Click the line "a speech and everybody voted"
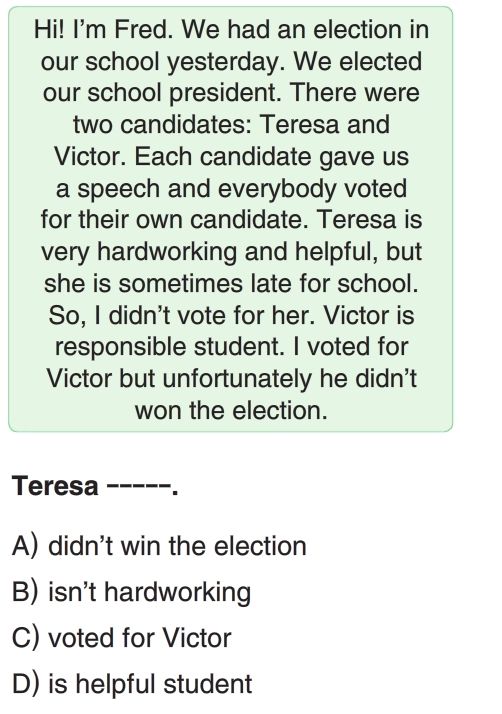This screenshot has width=502, height=714. pos(231,189)
